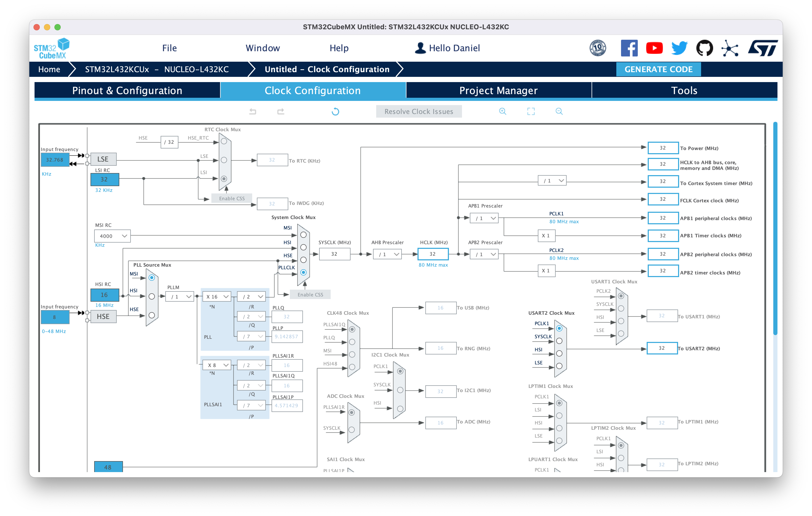Switch to Pinout & Configuration tab

pyautogui.click(x=127, y=90)
